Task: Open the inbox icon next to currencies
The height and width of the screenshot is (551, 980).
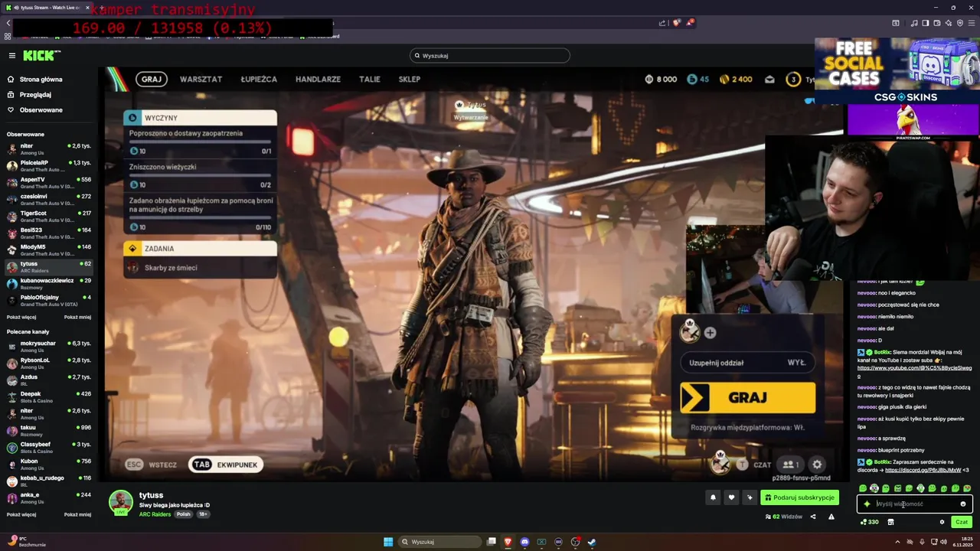Action: 769,79
